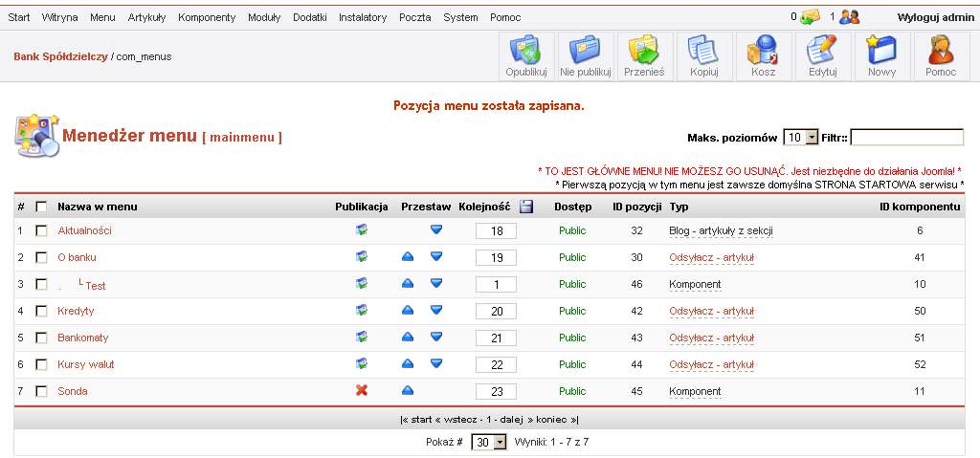Check the Sonda row checkbox
This screenshot has height=458, width=980.
(41, 392)
